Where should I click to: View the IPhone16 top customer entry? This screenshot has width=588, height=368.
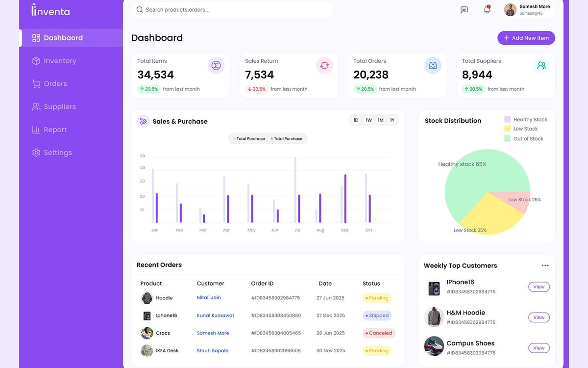[539, 287]
